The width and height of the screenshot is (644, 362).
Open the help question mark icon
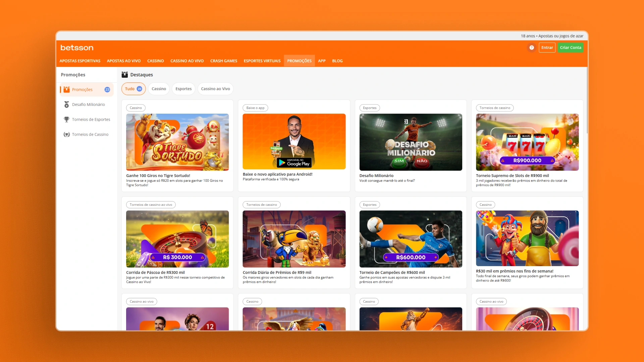pyautogui.click(x=532, y=48)
